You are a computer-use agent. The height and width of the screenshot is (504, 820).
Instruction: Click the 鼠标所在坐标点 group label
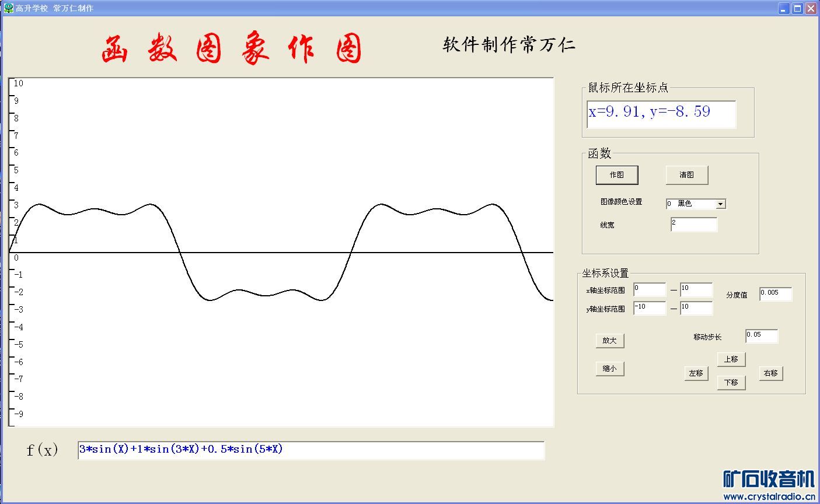point(628,88)
